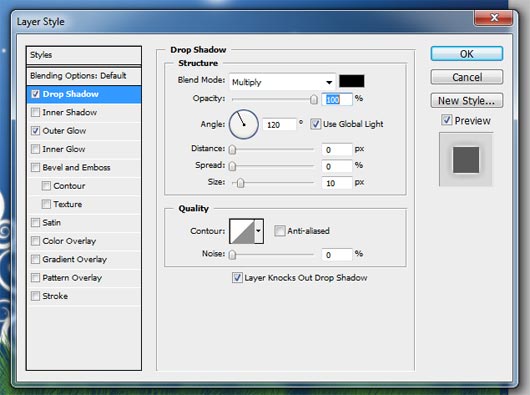Image resolution: width=530 pixels, height=395 pixels.
Task: Open the Pattern Overlay settings entry
Action: click(72, 278)
